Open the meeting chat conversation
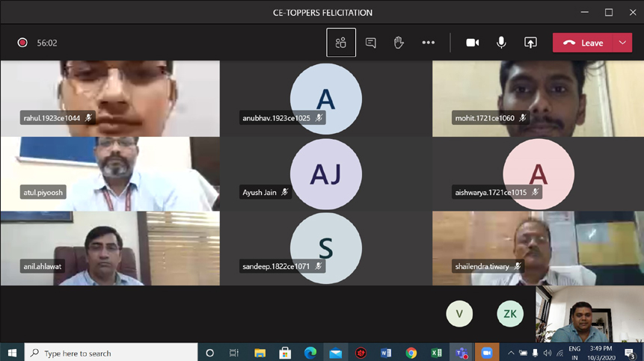This screenshot has height=361, width=644. pyautogui.click(x=370, y=43)
